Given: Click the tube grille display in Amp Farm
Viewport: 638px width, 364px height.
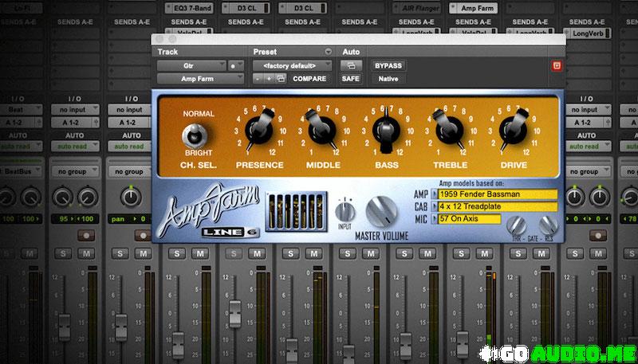Looking at the screenshot, I should 296,211.
